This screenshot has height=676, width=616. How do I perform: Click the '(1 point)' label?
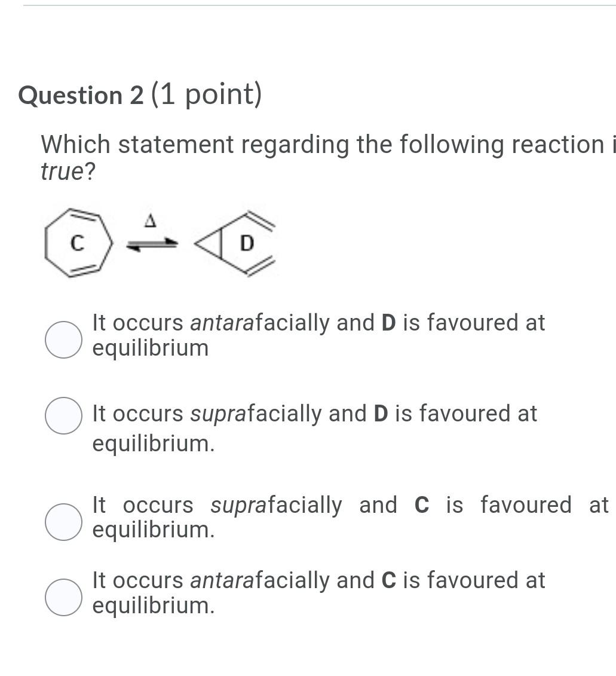point(207,94)
